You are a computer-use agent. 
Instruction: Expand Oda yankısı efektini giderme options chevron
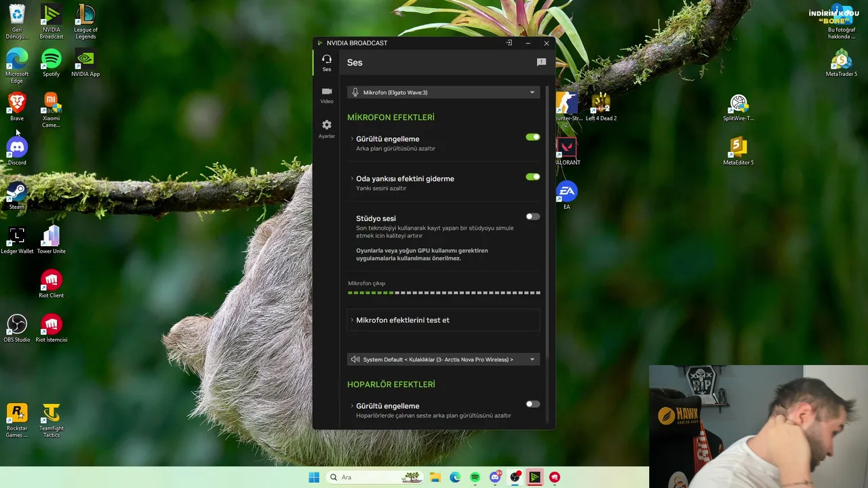(x=352, y=179)
